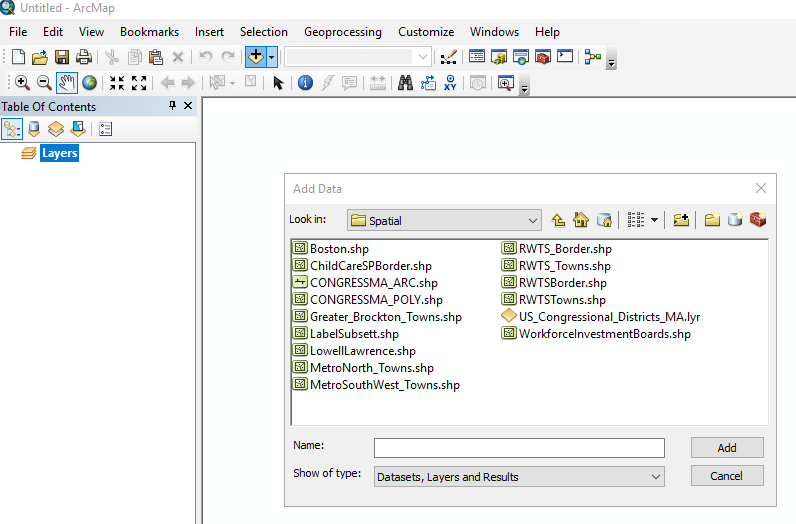Select the Zoom In tool
The width and height of the screenshot is (796, 524).
point(22,82)
